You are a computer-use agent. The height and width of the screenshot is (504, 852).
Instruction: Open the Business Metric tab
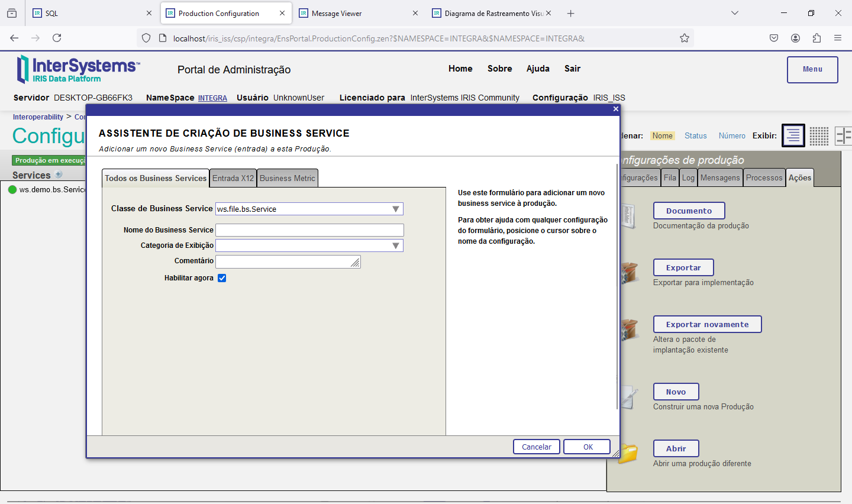[288, 178]
